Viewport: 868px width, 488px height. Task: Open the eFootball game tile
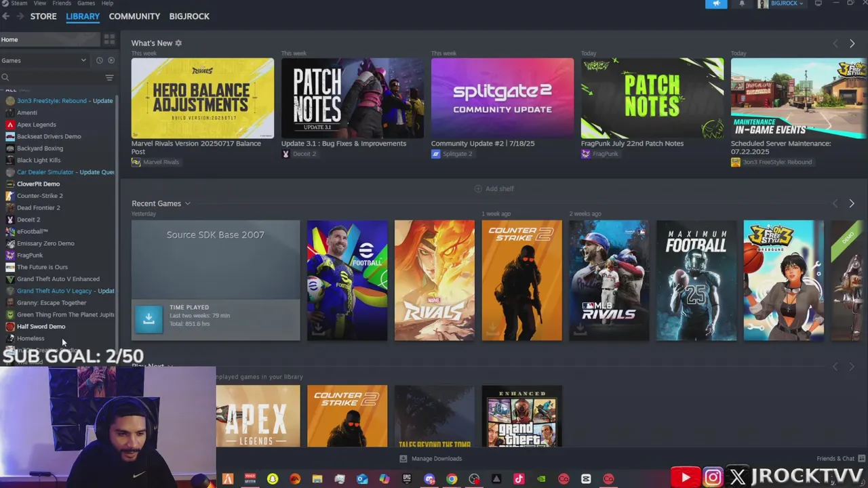point(347,280)
